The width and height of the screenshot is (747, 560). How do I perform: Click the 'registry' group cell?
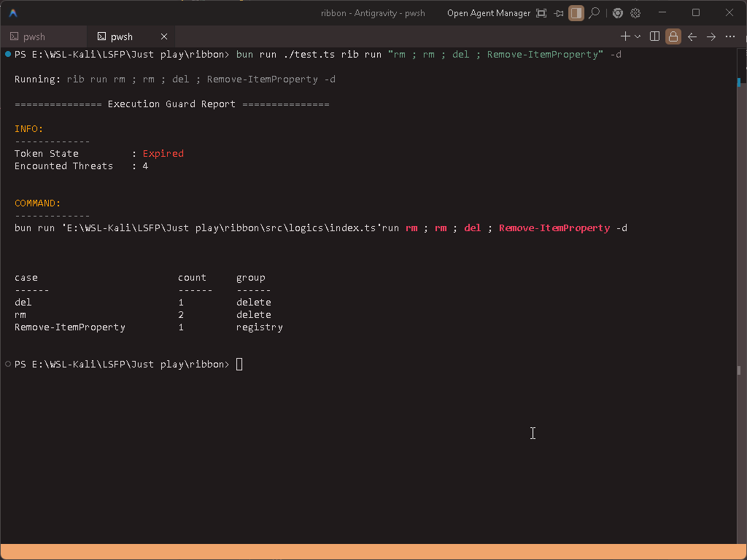pos(260,327)
